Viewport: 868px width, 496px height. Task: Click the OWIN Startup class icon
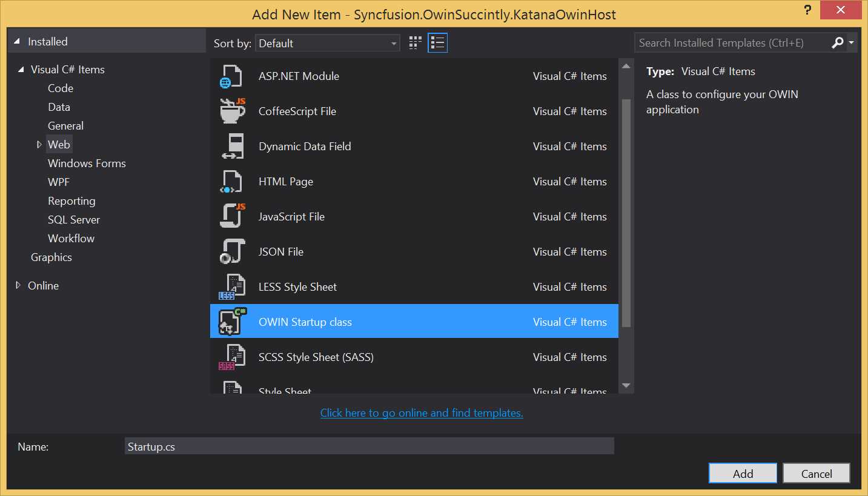click(232, 322)
